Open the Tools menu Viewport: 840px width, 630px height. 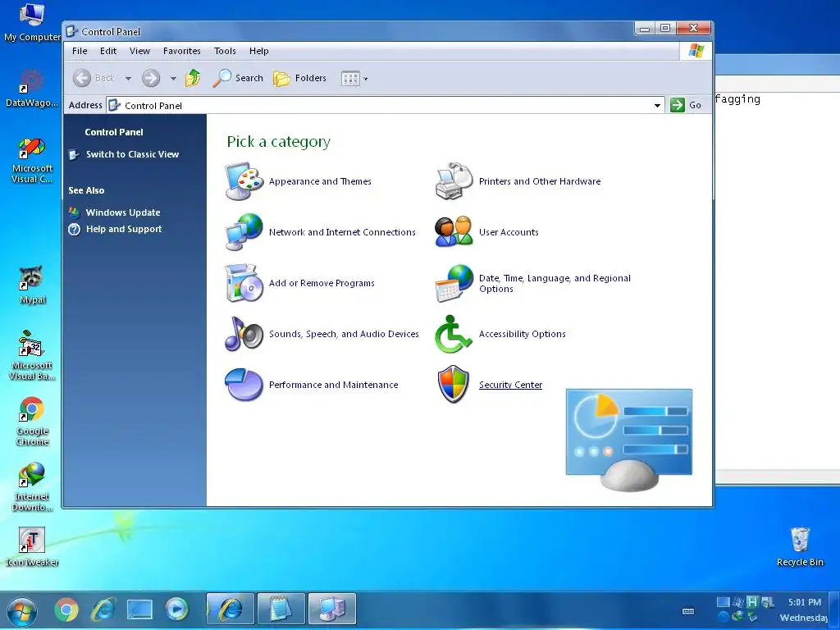tap(225, 51)
